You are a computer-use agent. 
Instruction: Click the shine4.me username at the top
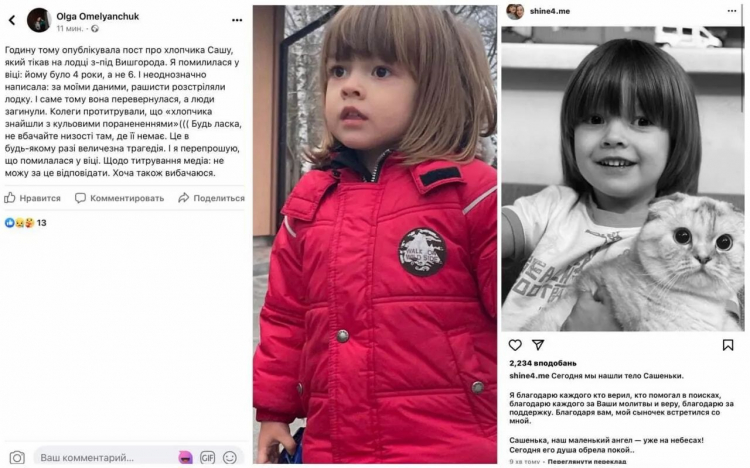[550, 11]
